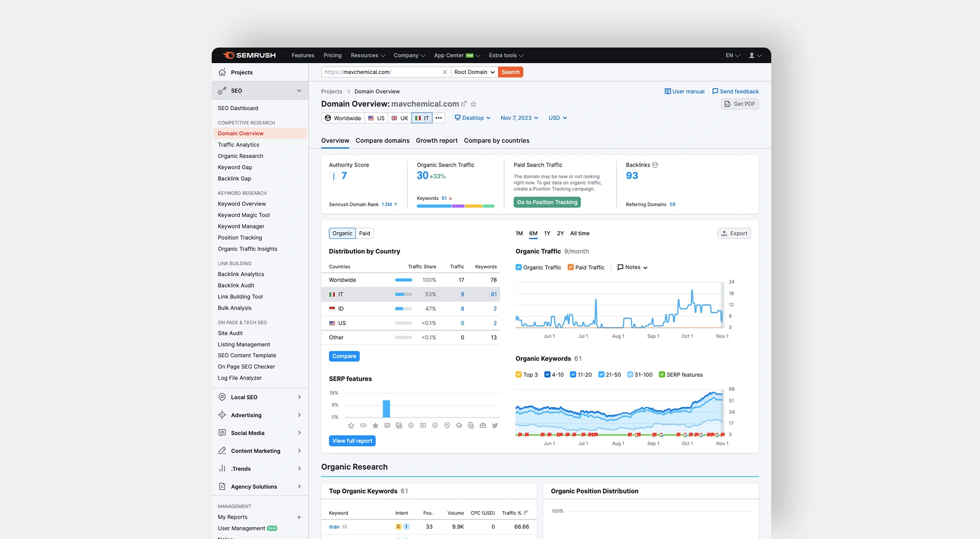
Task: Click the Go to Position Tracking button
Action: [x=547, y=202]
